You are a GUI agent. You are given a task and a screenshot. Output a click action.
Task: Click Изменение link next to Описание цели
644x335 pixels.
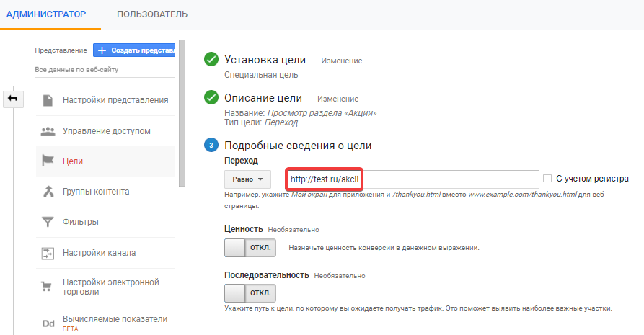(x=338, y=99)
